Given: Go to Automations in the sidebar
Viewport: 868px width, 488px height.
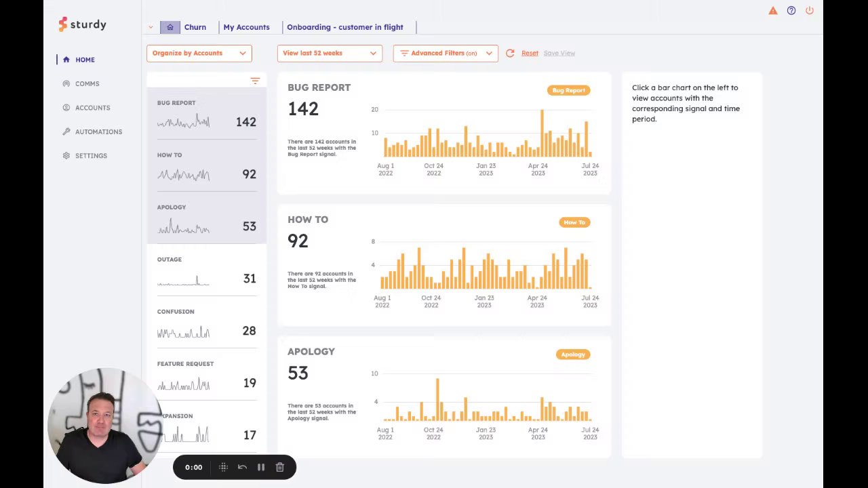Looking at the screenshot, I should (98, 131).
